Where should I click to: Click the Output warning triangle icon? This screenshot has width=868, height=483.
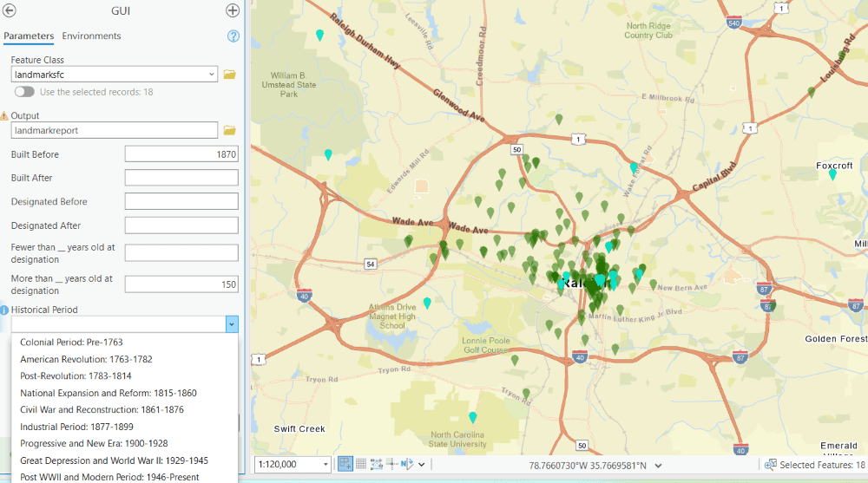pyautogui.click(x=4, y=115)
